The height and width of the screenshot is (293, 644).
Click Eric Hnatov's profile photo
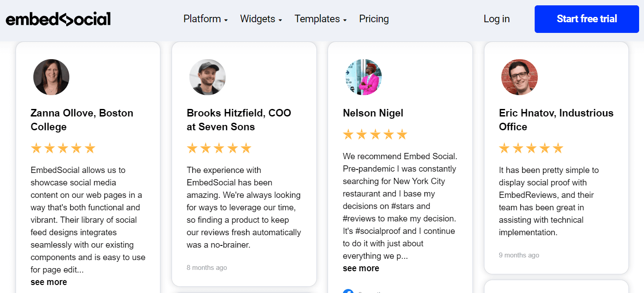point(520,77)
